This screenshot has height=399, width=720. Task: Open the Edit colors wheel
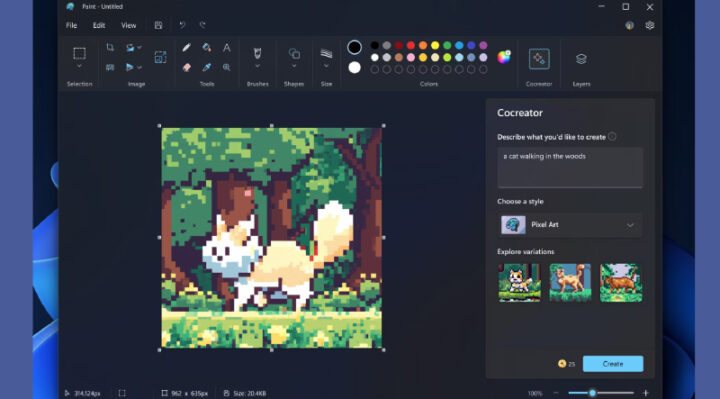pos(504,57)
